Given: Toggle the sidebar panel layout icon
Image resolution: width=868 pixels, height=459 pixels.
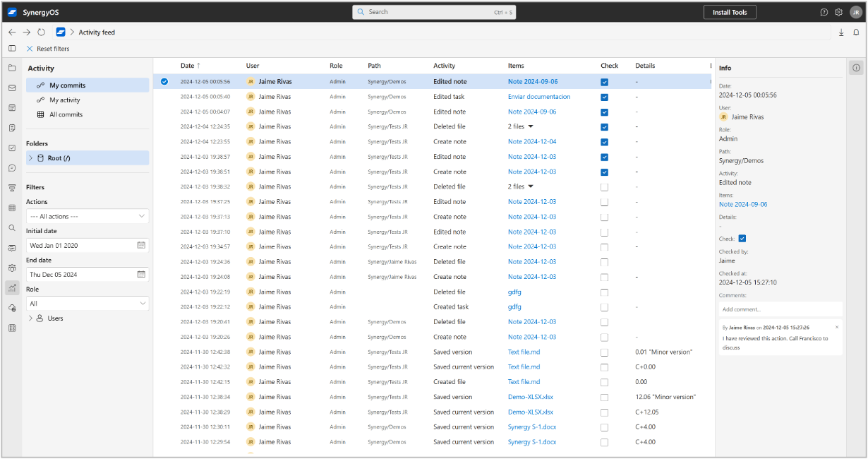Looking at the screenshot, I should coord(12,49).
